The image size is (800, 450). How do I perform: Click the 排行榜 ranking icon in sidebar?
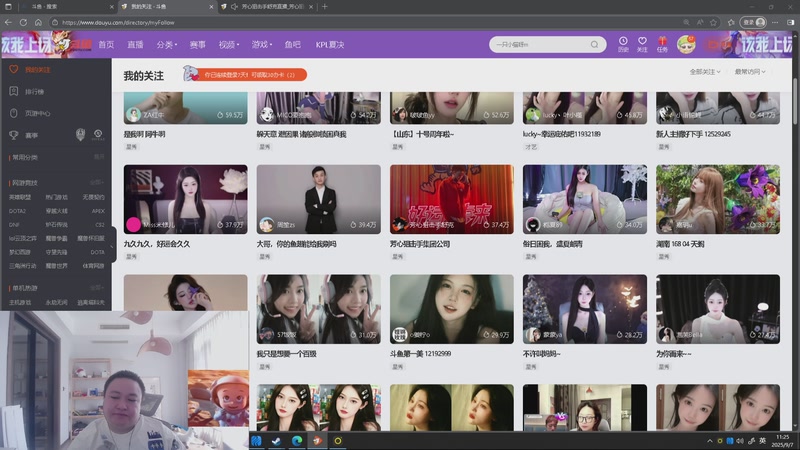pyautogui.click(x=14, y=91)
